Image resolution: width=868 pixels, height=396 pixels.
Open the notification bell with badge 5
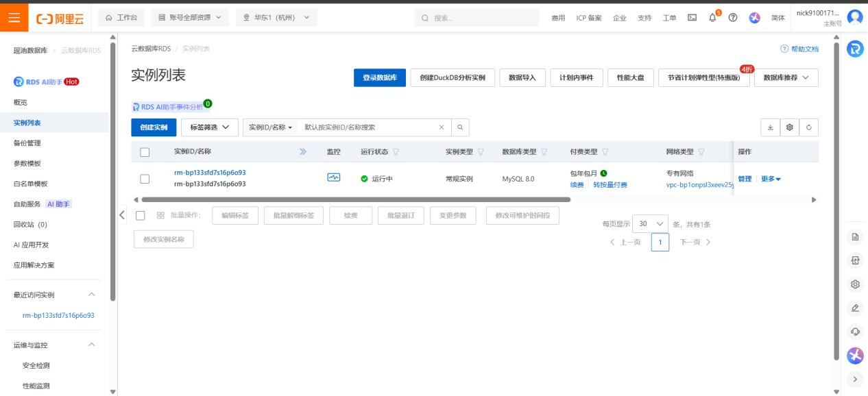712,18
